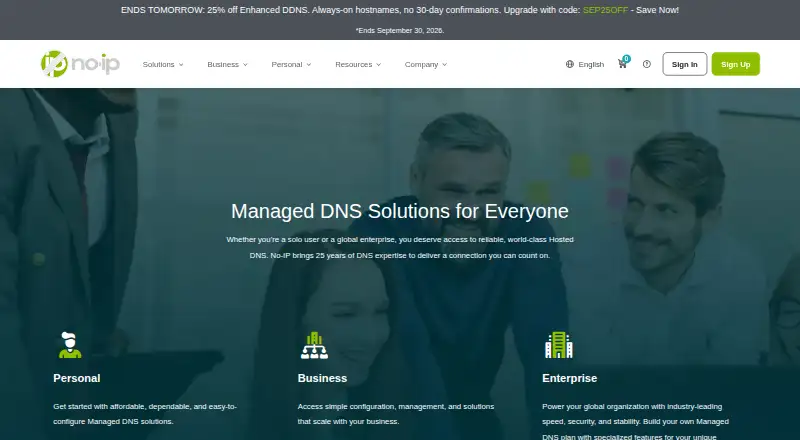The height and width of the screenshot is (440, 800).
Task: Click the Business org chart icon
Action: tap(314, 345)
